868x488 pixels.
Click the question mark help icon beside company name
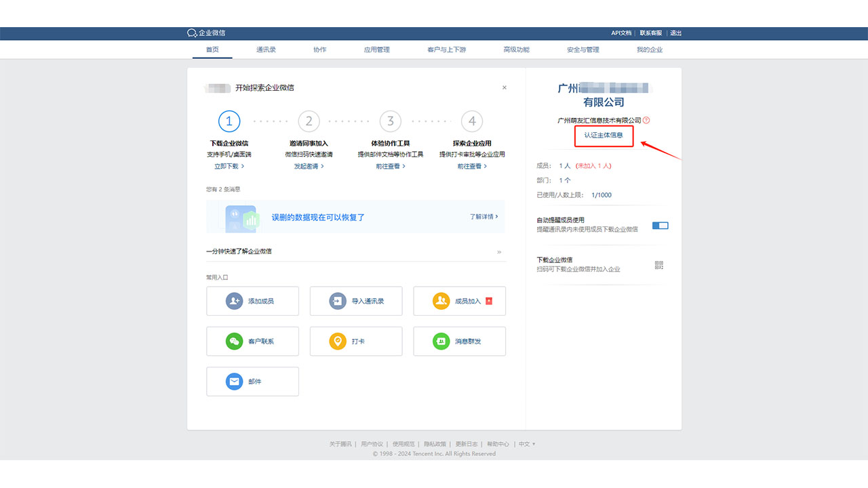coord(646,120)
